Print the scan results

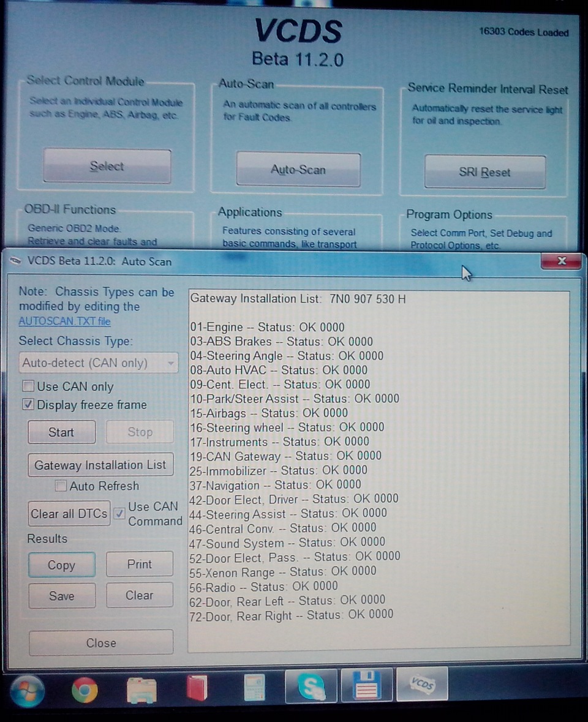140,564
